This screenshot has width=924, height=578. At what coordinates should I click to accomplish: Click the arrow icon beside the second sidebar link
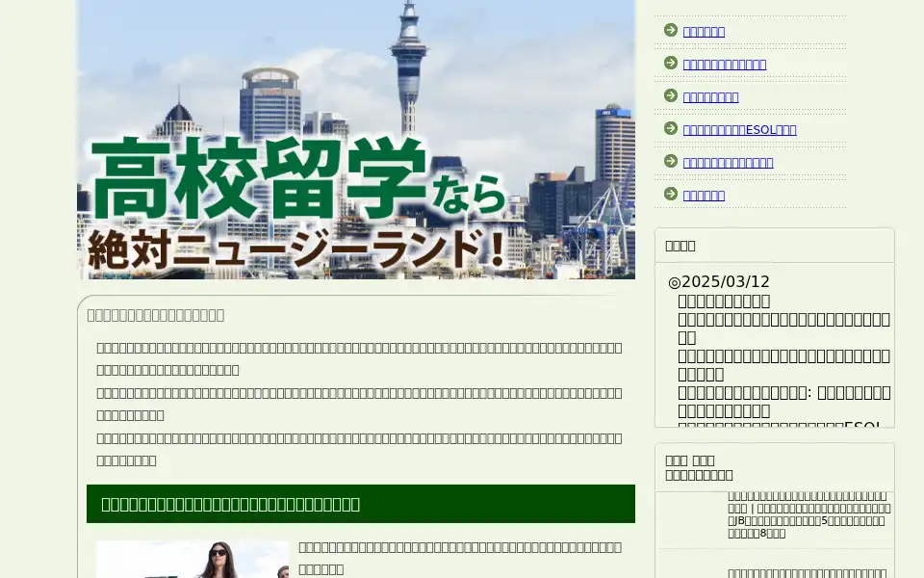(671, 63)
